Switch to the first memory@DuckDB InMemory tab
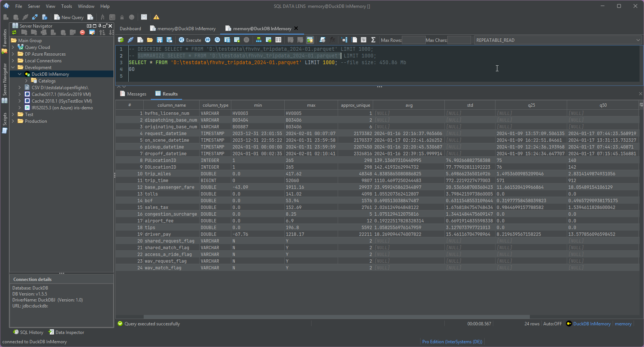Image resolution: width=644 pixels, height=347 pixels. [x=183, y=28]
